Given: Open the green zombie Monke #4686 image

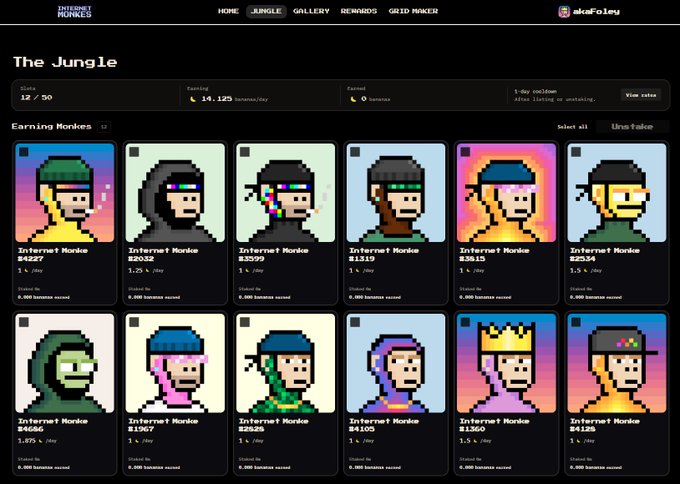Looking at the screenshot, I should tap(65, 363).
